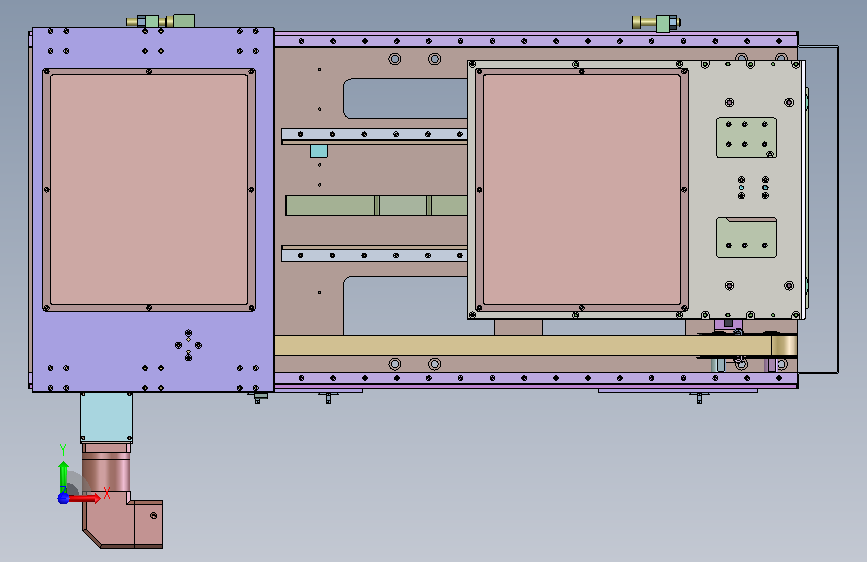Select the lower gray linear rail strip
Image resolution: width=867 pixels, height=562 pixels.
[374, 255]
